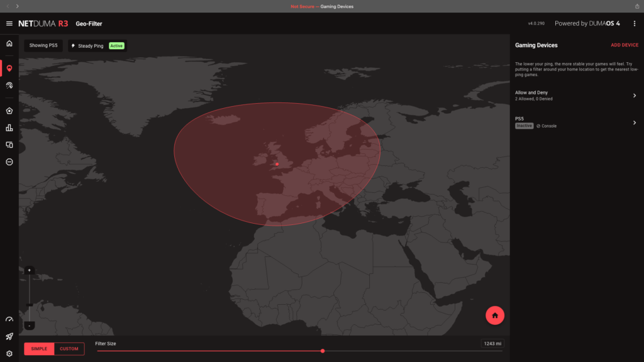
Task: Open the block (circle minus) sidebar icon
Action: click(9, 162)
